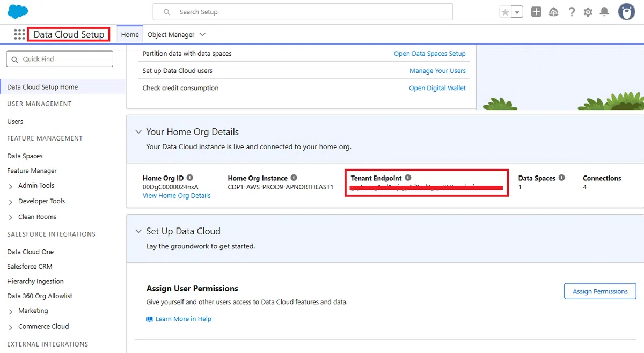Open the App Launcher grid icon
This screenshot has width=644, height=353.
point(19,34)
